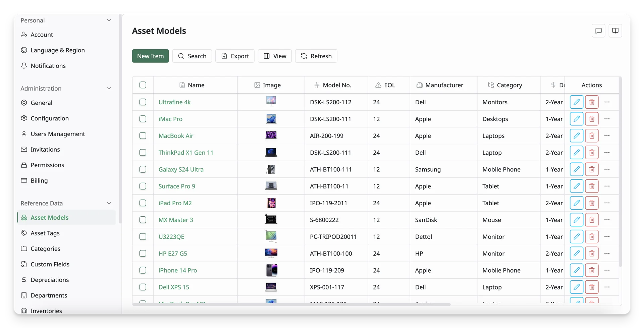Screen dimensions: 644x328
Task: Open the Galaxy S24 Ultra model link
Action: click(x=181, y=169)
